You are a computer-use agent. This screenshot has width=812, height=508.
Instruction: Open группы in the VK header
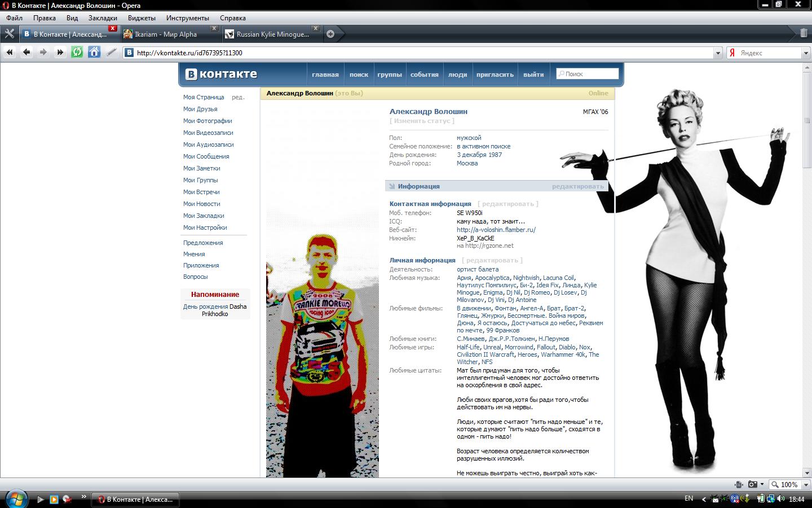click(x=390, y=75)
